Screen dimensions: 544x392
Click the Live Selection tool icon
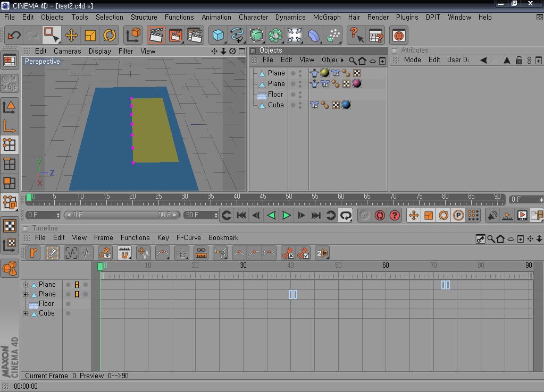pos(52,35)
